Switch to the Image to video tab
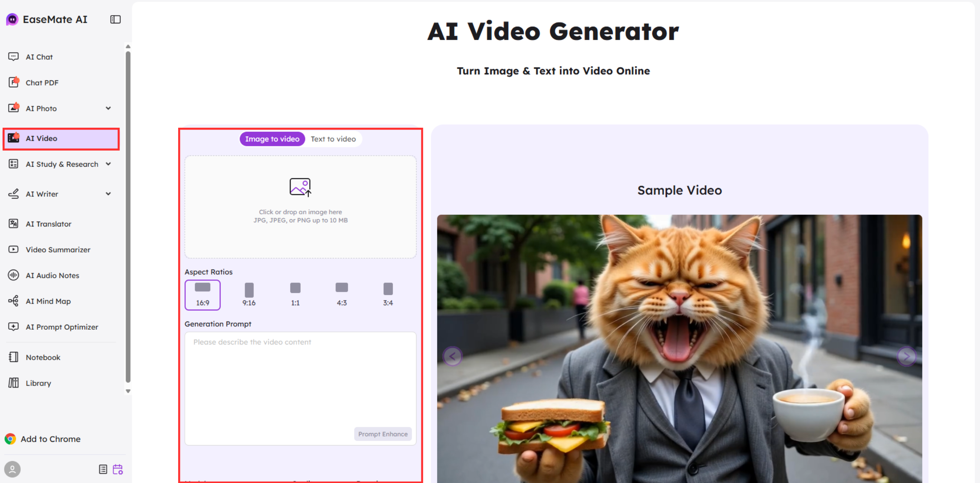 272,139
